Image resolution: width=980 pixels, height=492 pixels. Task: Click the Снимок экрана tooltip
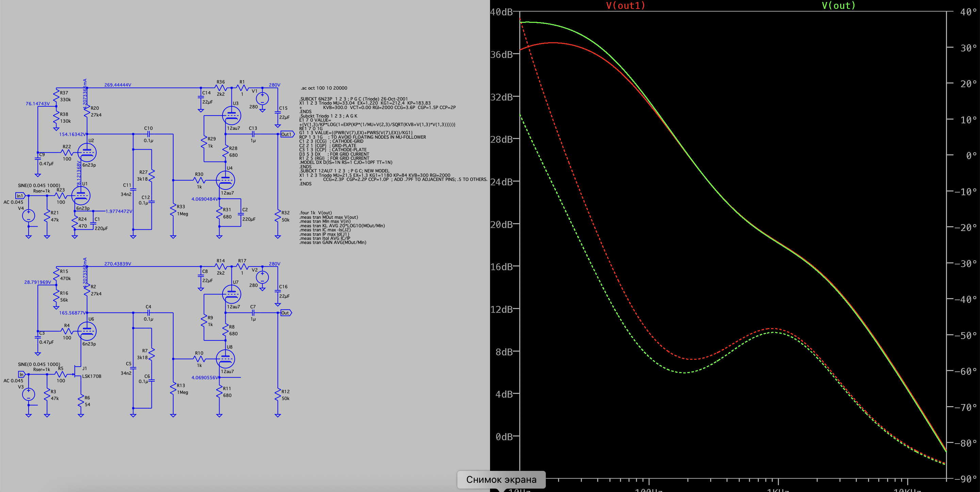click(x=501, y=479)
